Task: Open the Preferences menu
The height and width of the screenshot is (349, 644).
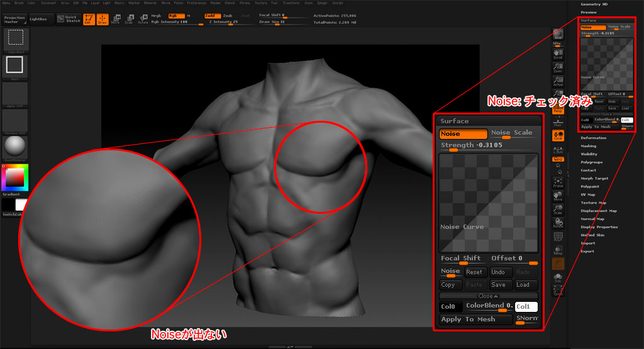Action: click(197, 3)
